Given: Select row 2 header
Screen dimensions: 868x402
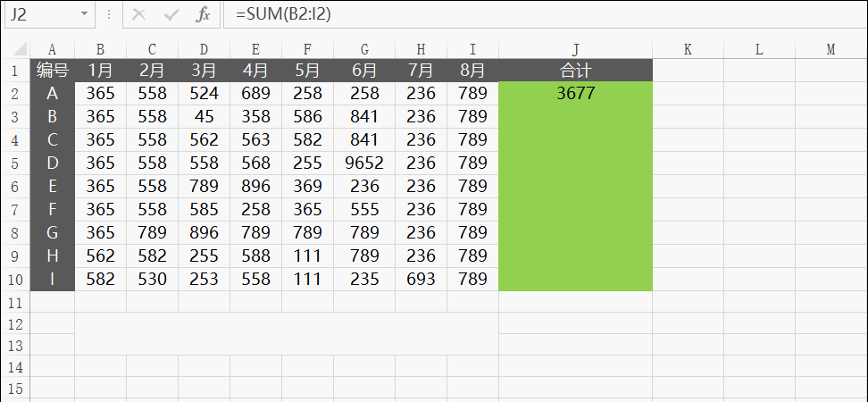Looking at the screenshot, I should (x=15, y=94).
